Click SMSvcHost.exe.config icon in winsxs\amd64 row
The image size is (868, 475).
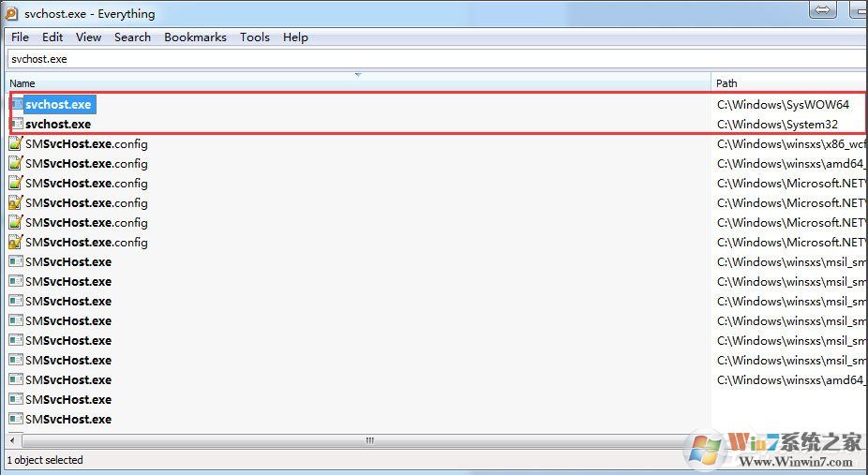[16, 164]
